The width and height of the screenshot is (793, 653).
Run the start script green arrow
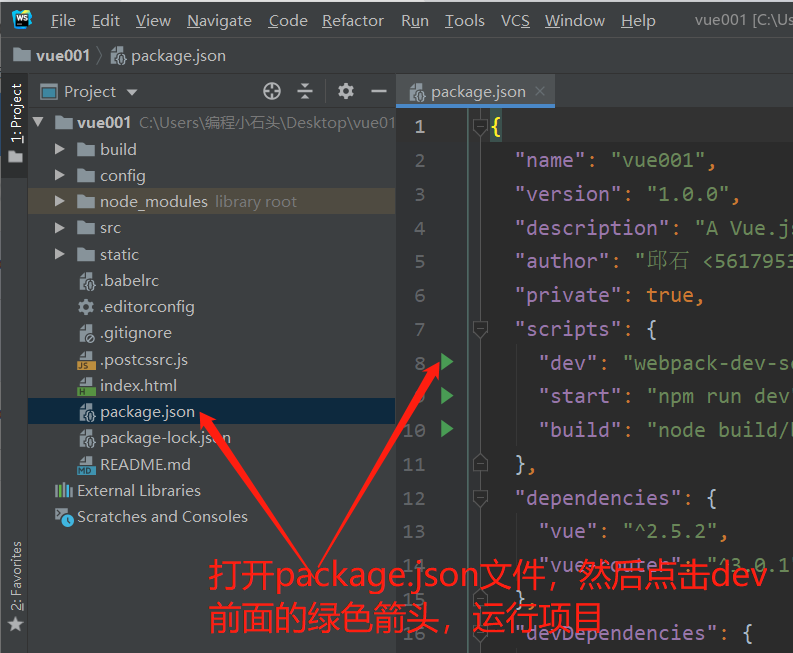447,396
